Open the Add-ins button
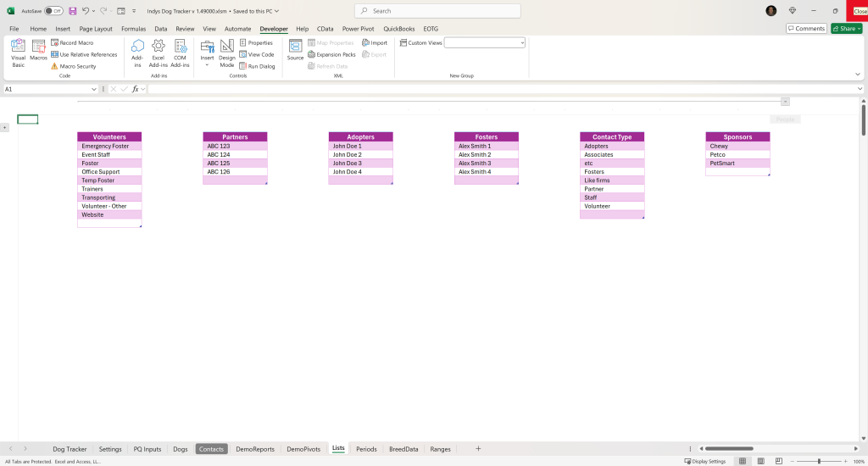The height and width of the screenshot is (466, 868). (x=137, y=53)
